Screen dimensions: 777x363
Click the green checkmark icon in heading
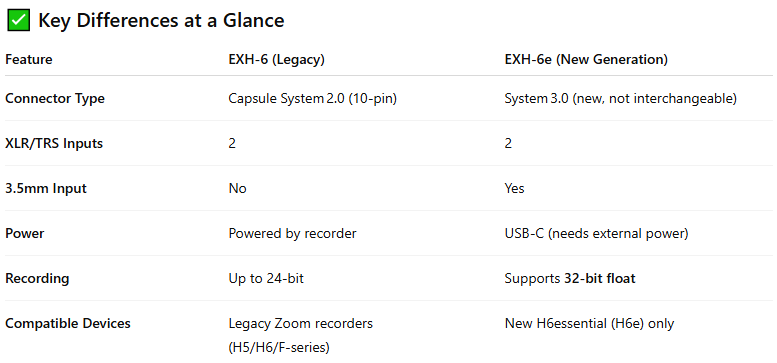(19, 20)
